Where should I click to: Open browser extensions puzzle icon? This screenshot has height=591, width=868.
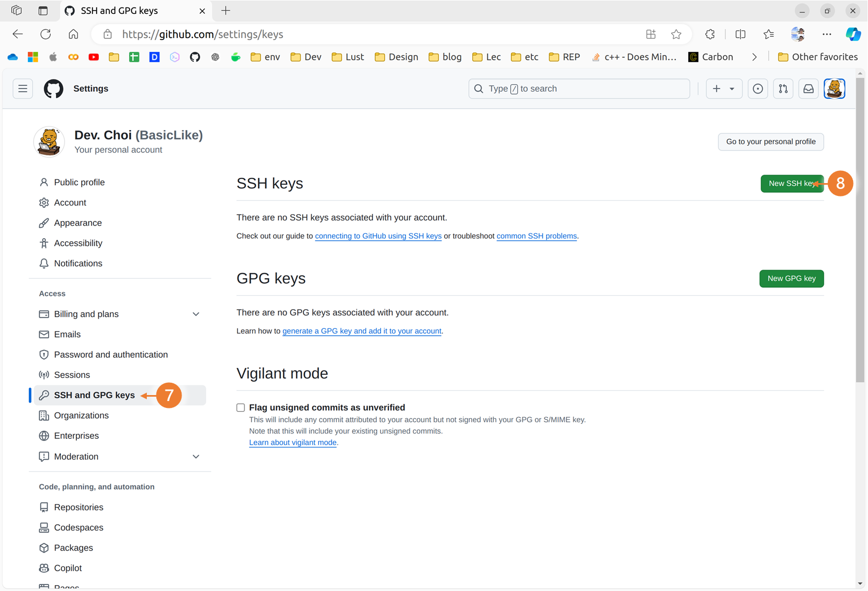click(x=710, y=34)
